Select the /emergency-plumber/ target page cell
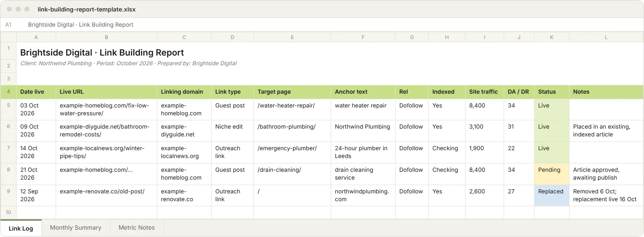 click(292, 152)
